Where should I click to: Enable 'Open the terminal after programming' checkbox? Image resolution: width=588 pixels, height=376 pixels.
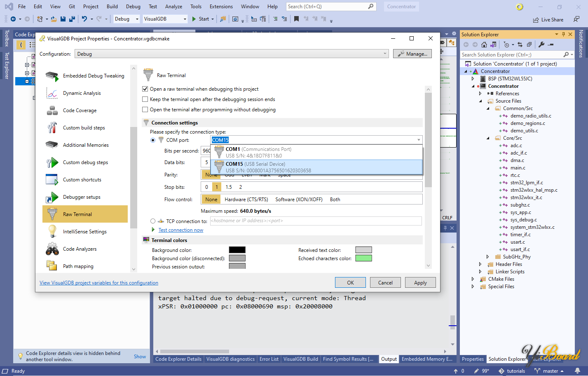(145, 110)
